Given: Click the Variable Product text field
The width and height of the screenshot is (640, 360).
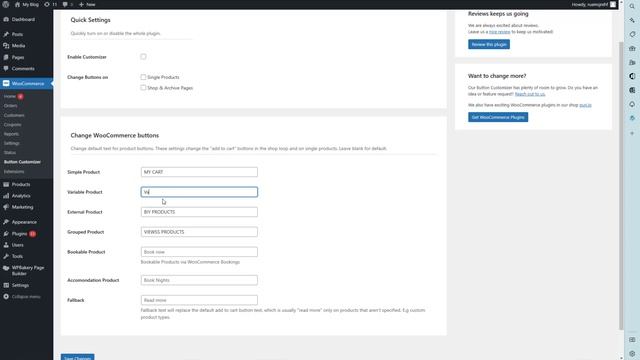Looking at the screenshot, I should pos(199,192).
